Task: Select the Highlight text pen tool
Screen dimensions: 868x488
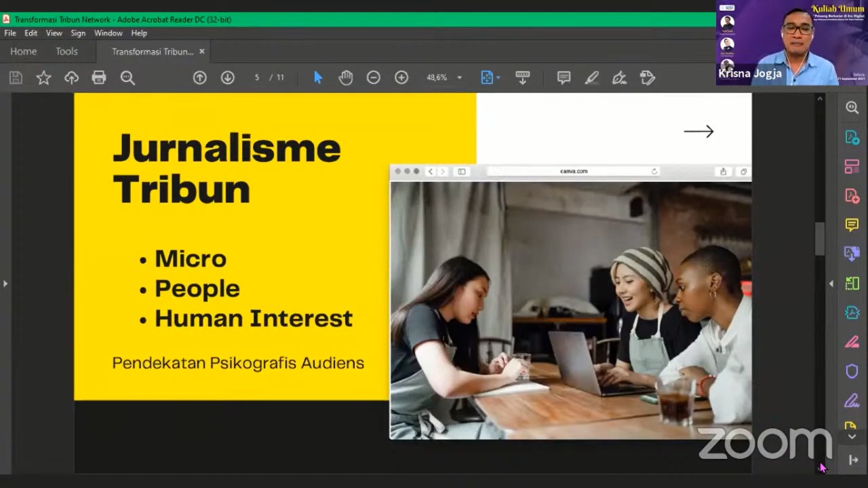Action: pyautogui.click(x=592, y=78)
